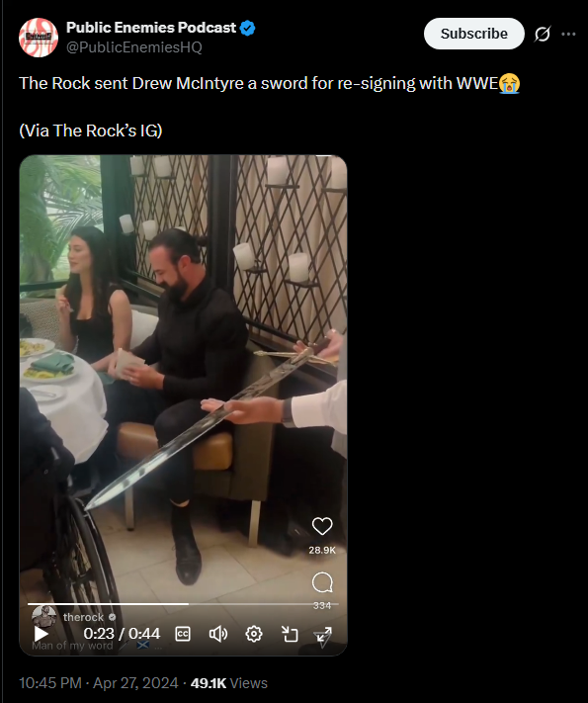This screenshot has height=703, width=588.
Task: Open the video in picture-in-picture
Action: [290, 634]
